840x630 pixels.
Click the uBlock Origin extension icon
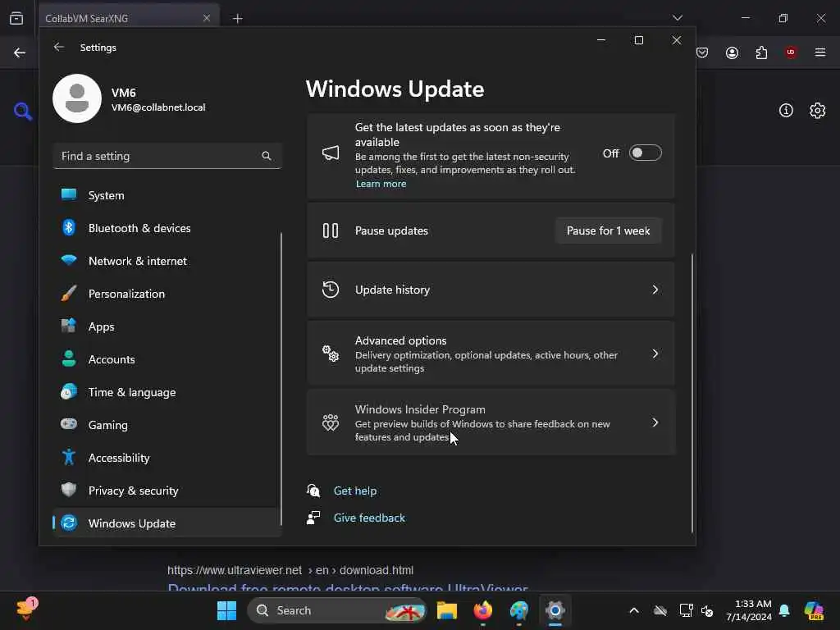coord(791,52)
